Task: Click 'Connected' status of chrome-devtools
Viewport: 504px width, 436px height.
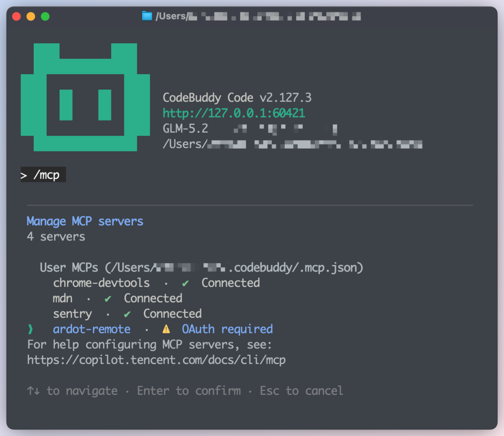Action: [231, 283]
